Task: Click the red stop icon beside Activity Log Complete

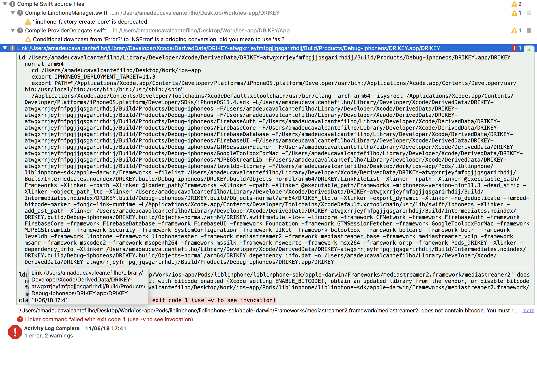Action: (15, 332)
